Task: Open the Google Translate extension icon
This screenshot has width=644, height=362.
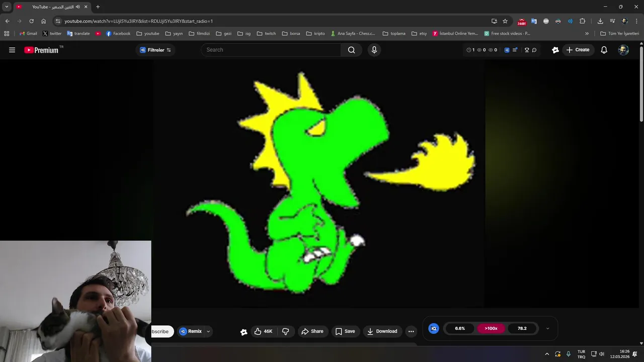Action: click(534, 21)
